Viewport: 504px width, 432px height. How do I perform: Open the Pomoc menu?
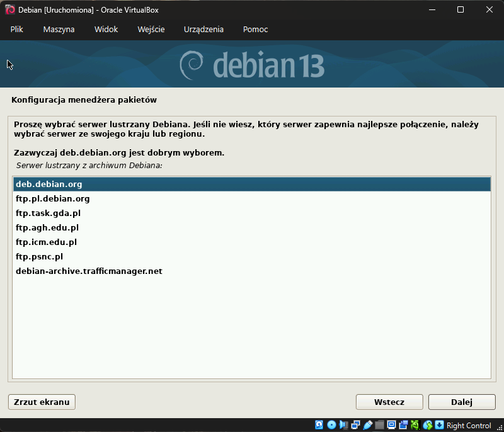(x=255, y=30)
